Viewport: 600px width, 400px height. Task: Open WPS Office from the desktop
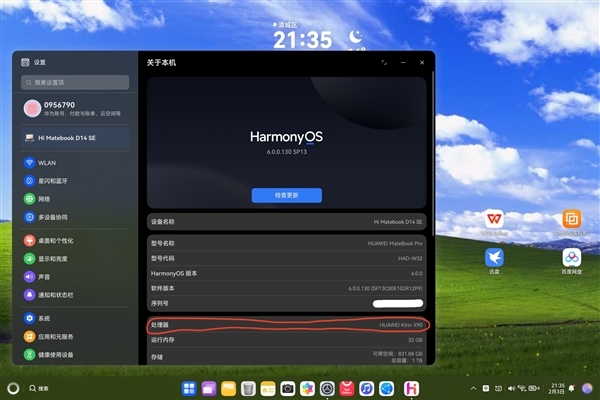pos(494,222)
